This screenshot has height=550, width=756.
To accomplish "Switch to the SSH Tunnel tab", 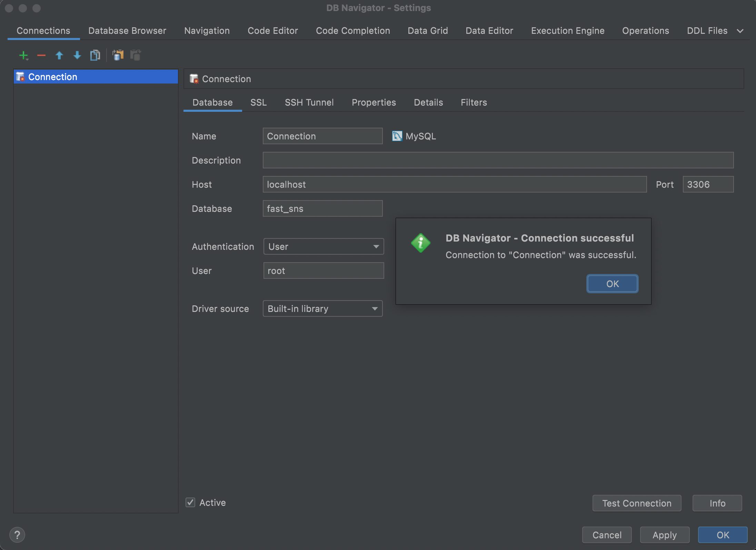I will pyautogui.click(x=309, y=102).
